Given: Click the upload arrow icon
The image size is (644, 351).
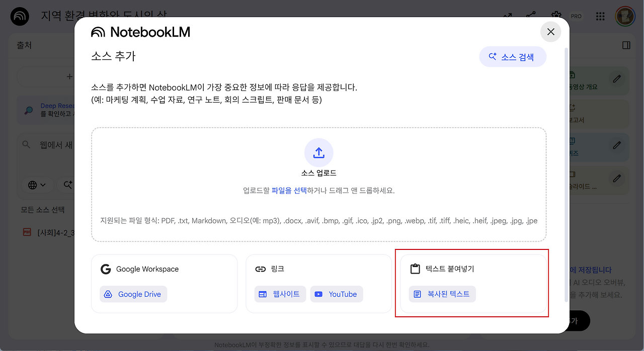Looking at the screenshot, I should click(319, 152).
